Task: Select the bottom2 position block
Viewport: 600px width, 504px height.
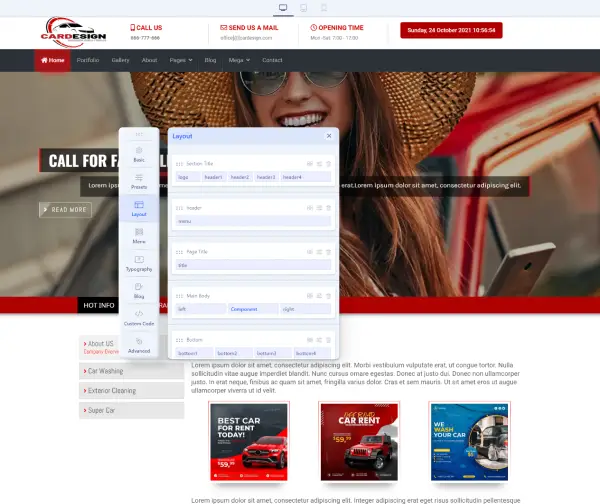Action: 234,353
